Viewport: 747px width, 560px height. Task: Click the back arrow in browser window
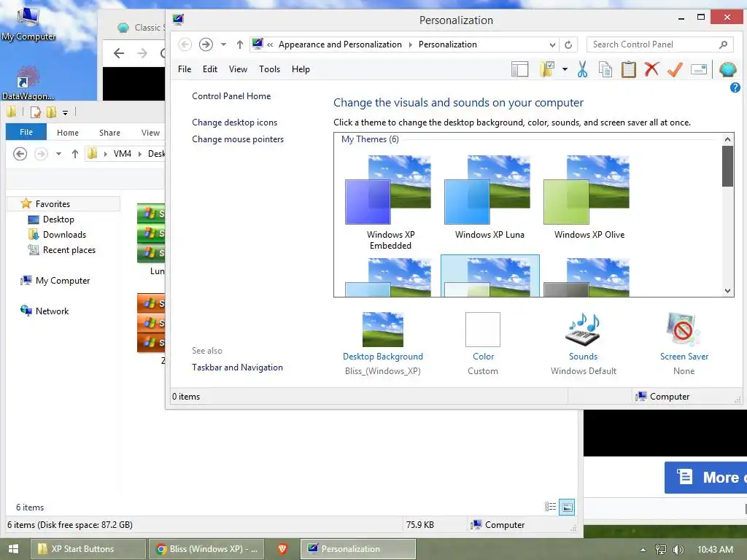[119, 52]
